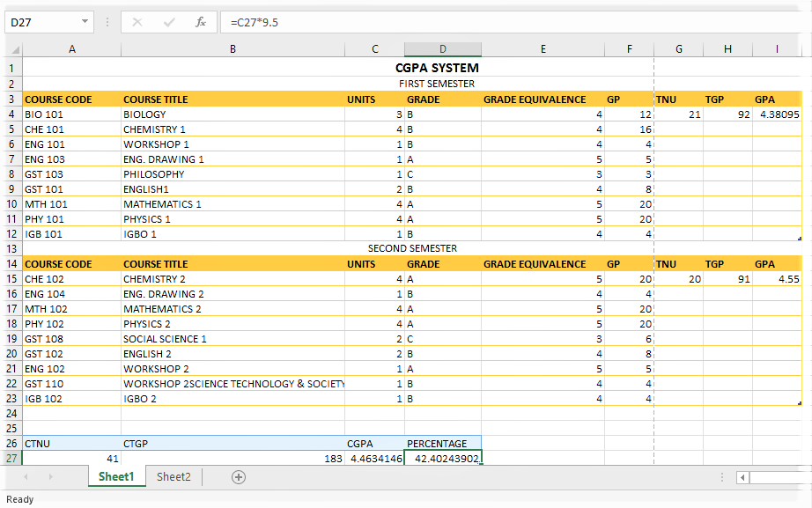Select cell containing BIOLOGY
Viewport: 812px width, 508px height.
(233, 114)
